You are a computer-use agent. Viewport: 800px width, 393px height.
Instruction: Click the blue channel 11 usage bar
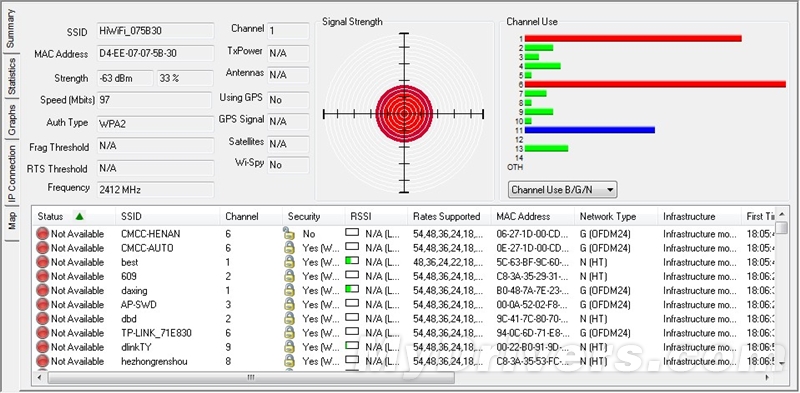click(x=589, y=130)
